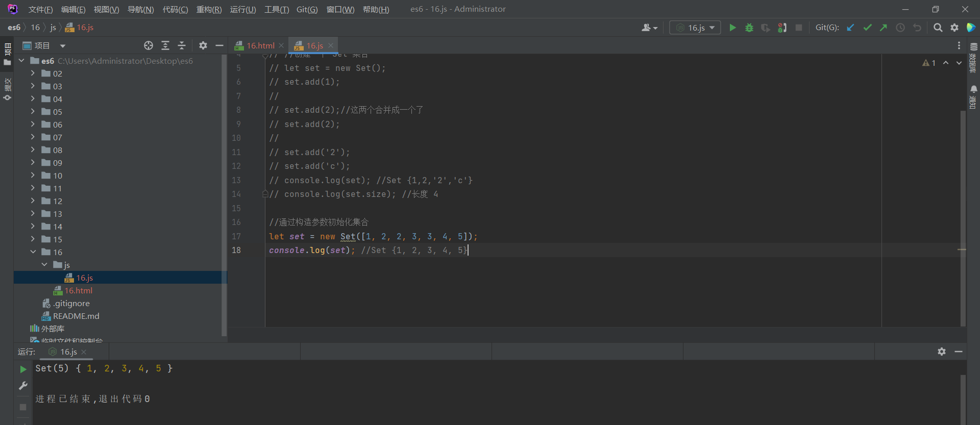Collapse the js subfolder
The height and width of the screenshot is (425, 980).
point(44,264)
